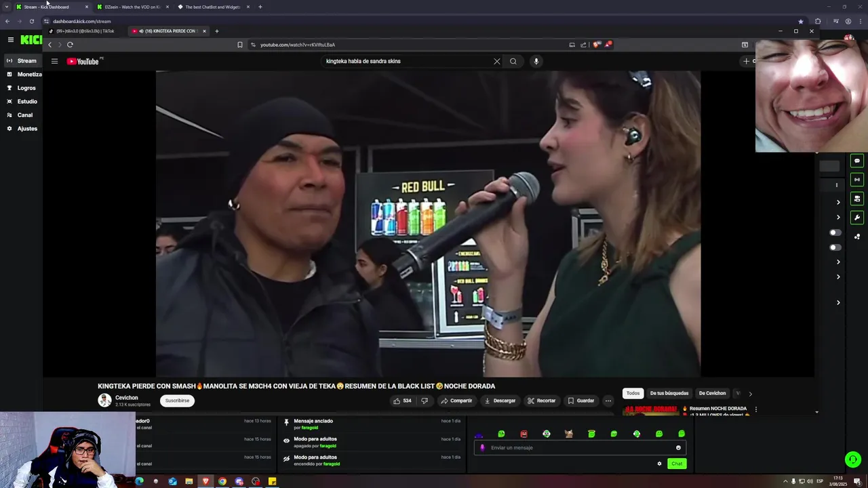Screen dimensions: 868x488
Task: Click the Descargar button
Action: pyautogui.click(x=500, y=401)
